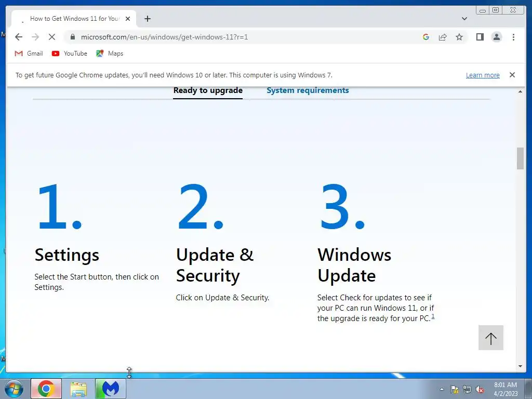The image size is (532, 399).
Task: Expand the tab search dropdown
Action: [x=464, y=19]
